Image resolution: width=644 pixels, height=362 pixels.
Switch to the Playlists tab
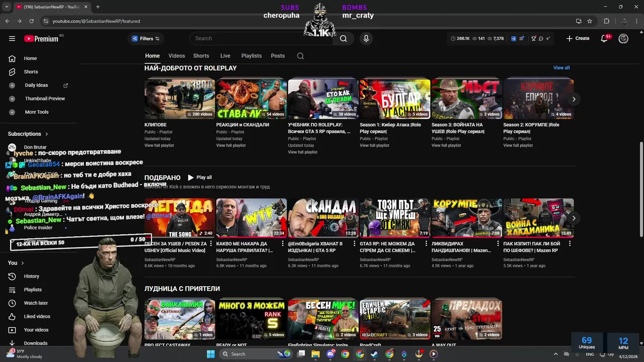point(251,56)
